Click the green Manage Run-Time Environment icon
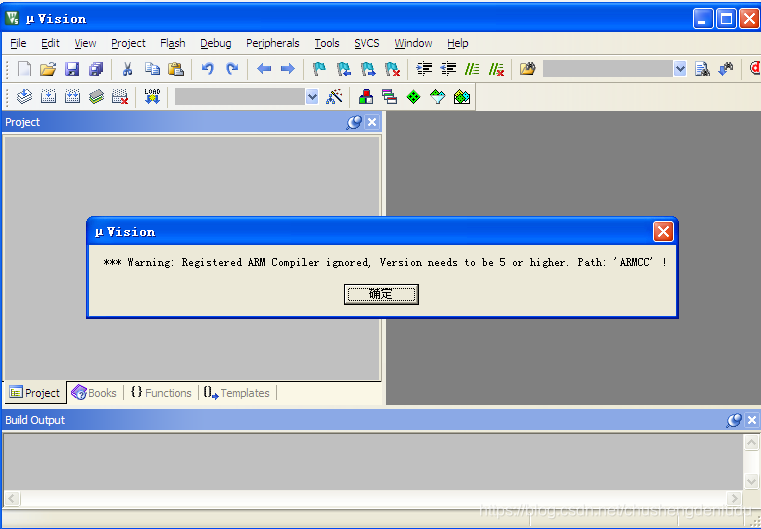 coord(413,97)
